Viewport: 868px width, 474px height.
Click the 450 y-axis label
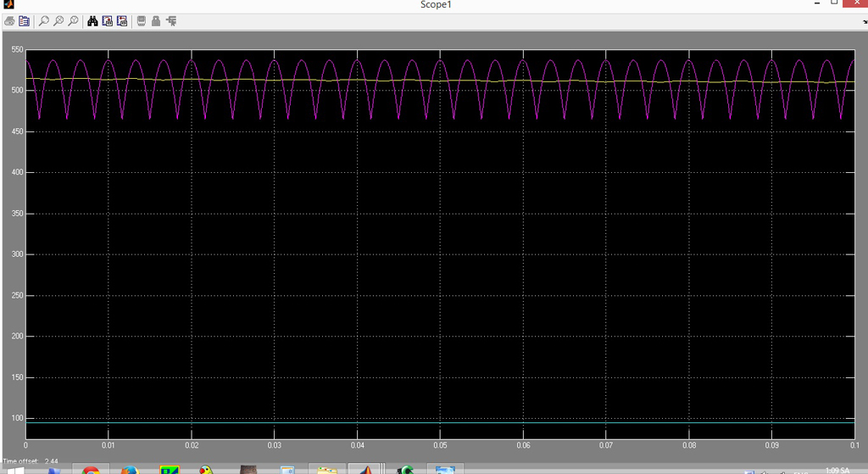coord(17,131)
